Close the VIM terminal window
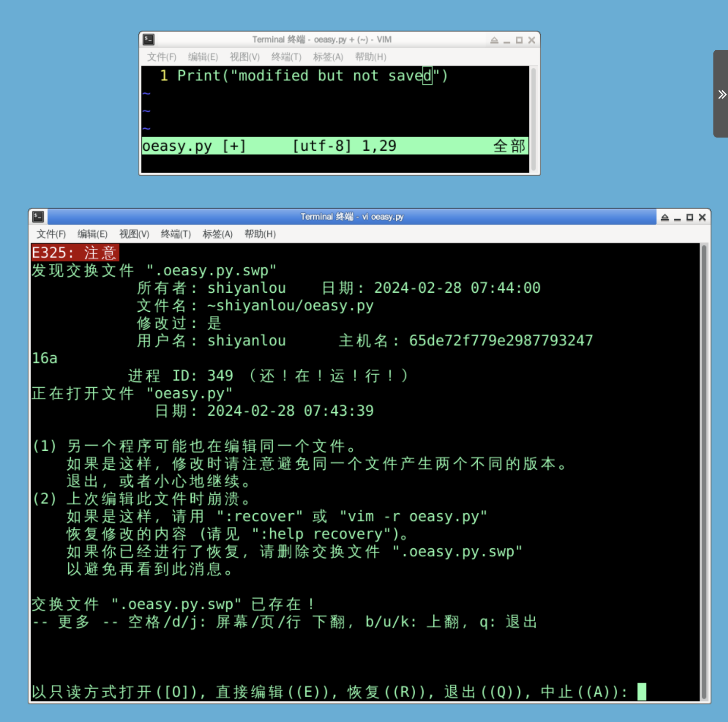This screenshot has height=722, width=728. [532, 40]
